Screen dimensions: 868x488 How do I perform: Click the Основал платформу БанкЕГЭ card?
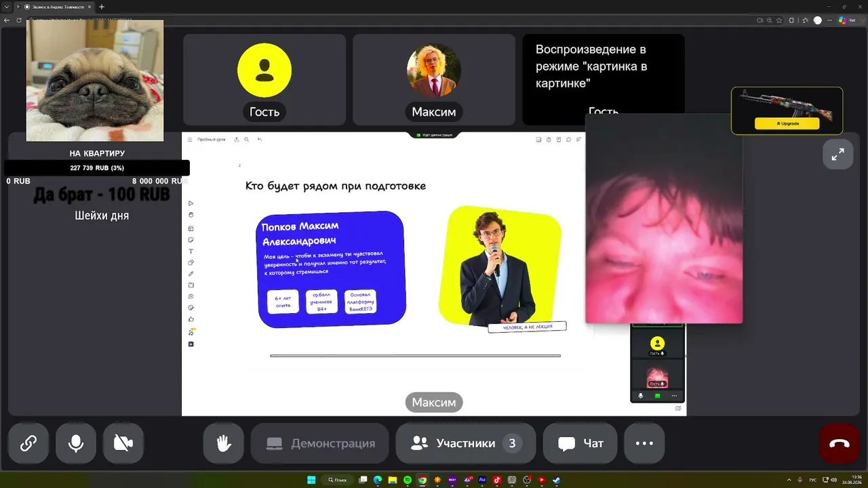point(360,302)
